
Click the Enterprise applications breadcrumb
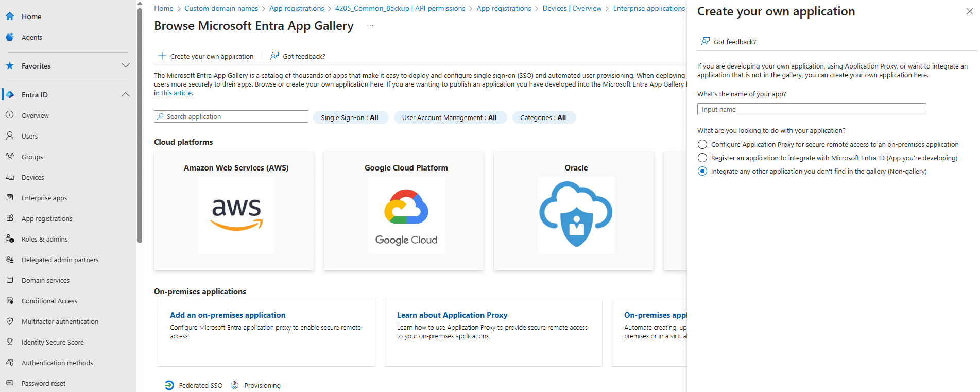pos(649,8)
